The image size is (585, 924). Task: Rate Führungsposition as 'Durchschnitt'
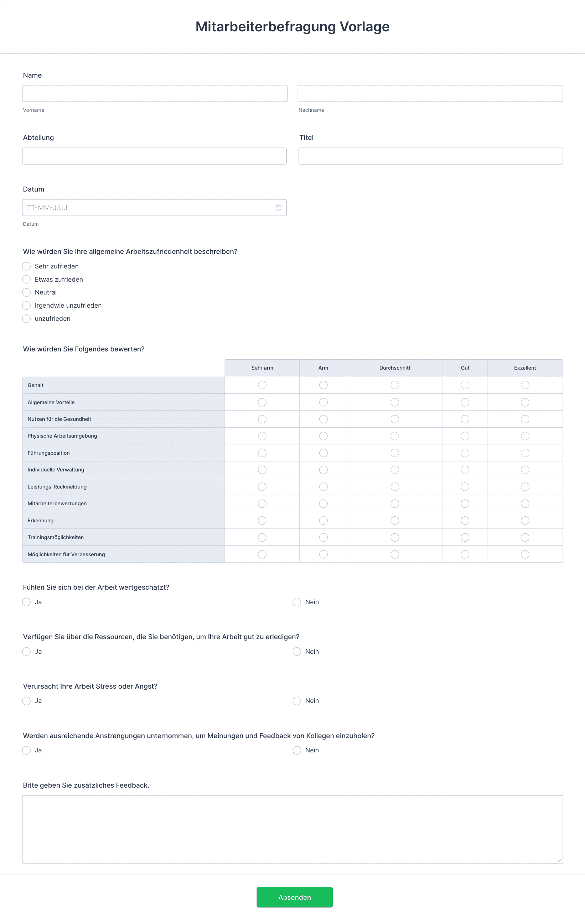click(395, 453)
